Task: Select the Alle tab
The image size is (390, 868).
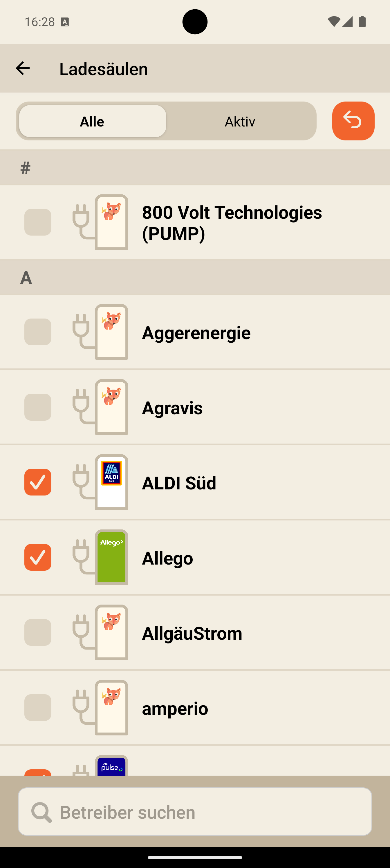Action: (x=92, y=121)
